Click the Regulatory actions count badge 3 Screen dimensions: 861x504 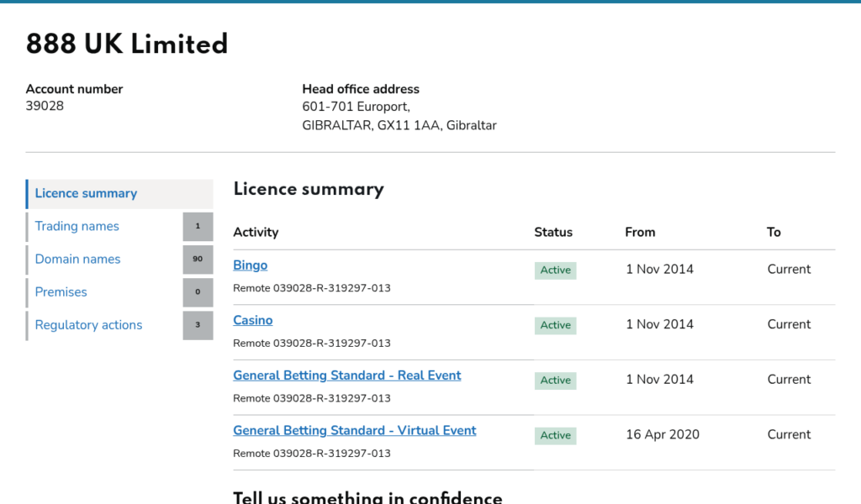[198, 325]
